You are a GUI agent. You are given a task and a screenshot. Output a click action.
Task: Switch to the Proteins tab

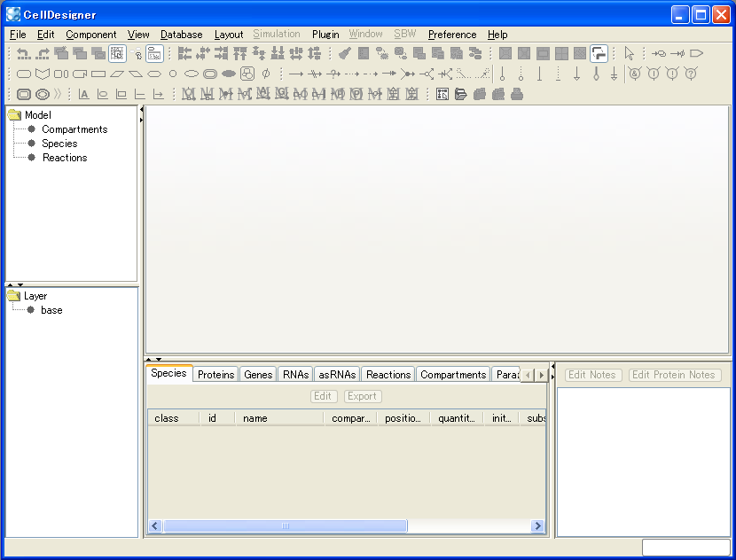pyautogui.click(x=215, y=375)
